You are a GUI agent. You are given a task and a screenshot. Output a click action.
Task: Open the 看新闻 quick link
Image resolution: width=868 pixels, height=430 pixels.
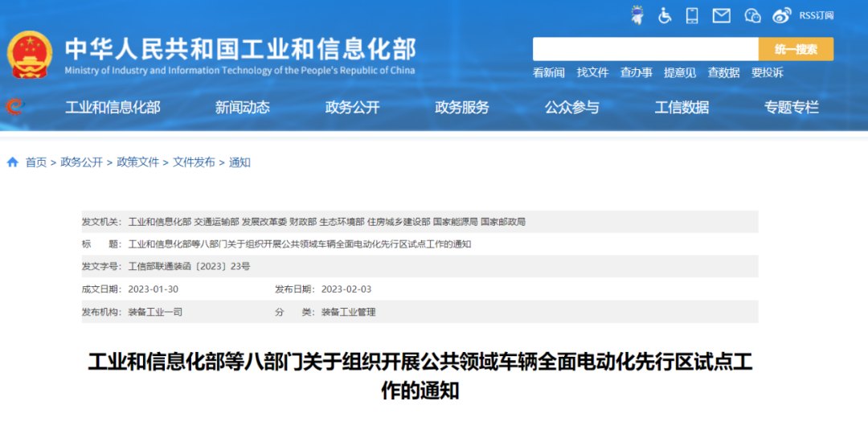click(549, 72)
